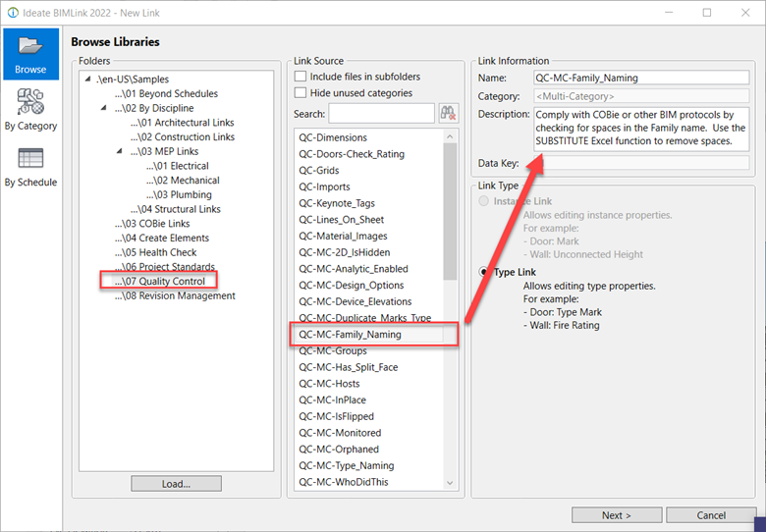Select the 07 Quality Control folder

159,281
